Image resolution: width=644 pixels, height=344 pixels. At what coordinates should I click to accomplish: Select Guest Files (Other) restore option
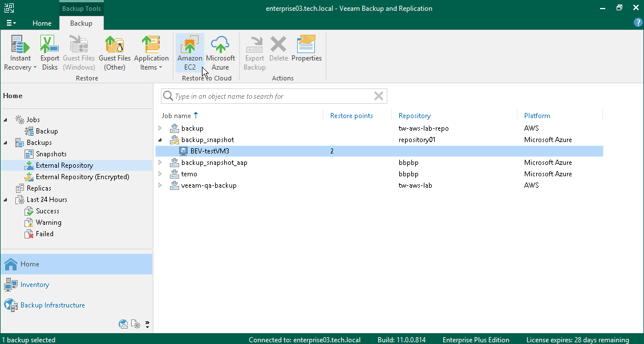click(x=115, y=52)
